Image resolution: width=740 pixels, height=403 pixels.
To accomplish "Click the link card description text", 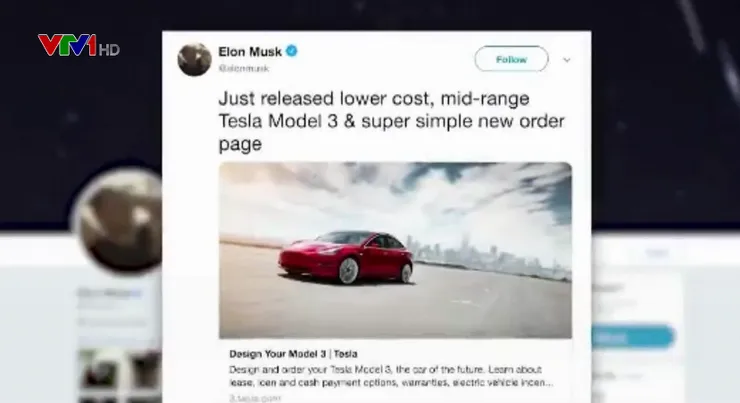I will pyautogui.click(x=391, y=376).
